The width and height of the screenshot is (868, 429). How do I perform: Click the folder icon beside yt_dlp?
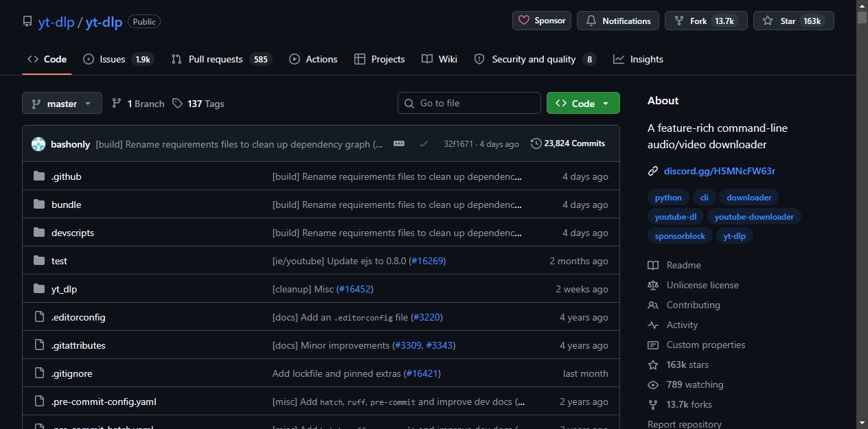pyautogui.click(x=39, y=289)
